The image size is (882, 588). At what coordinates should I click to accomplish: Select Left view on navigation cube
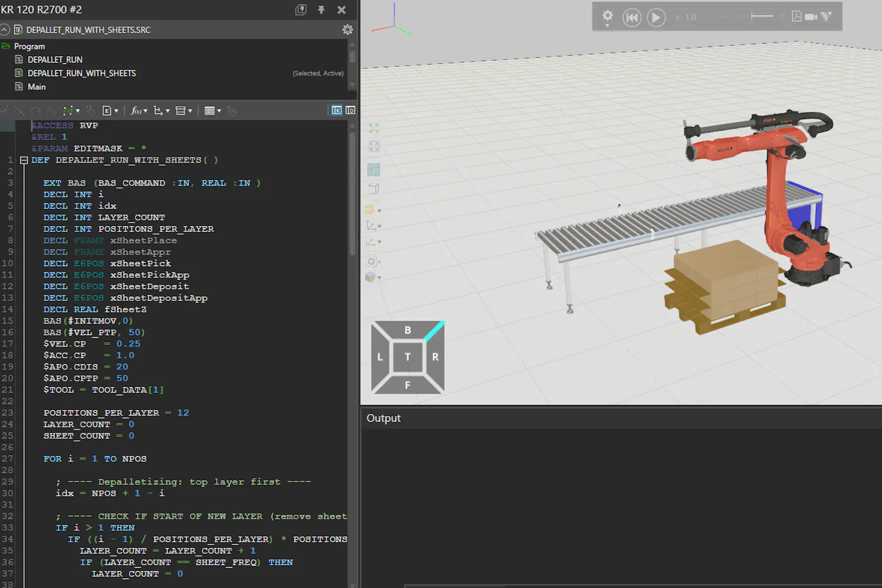coord(380,357)
